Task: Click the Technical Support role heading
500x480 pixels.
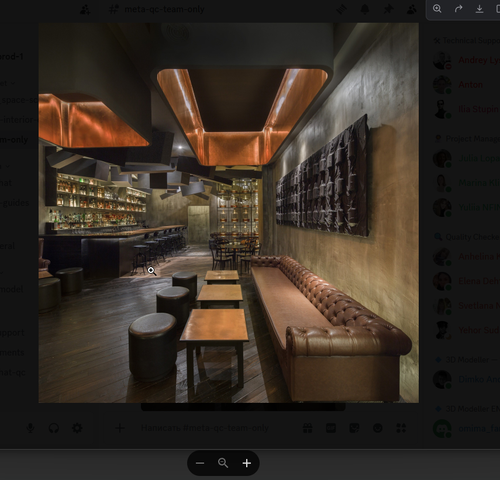Action: coord(467,41)
